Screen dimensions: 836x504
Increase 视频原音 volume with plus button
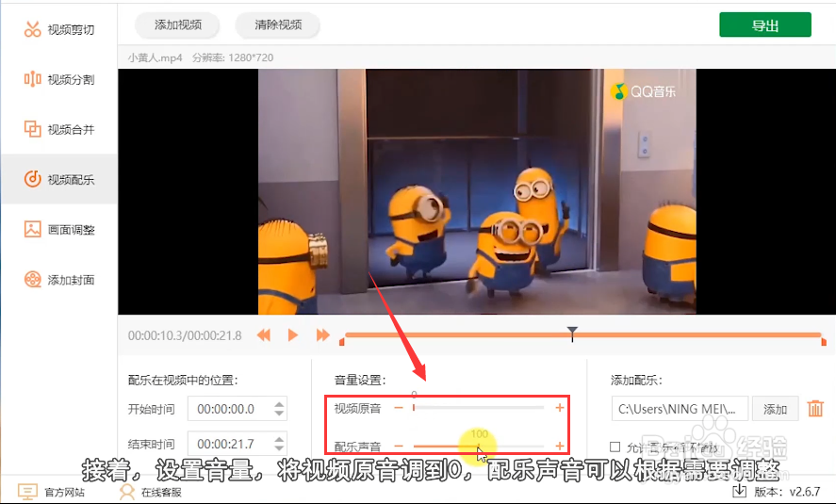pos(559,408)
